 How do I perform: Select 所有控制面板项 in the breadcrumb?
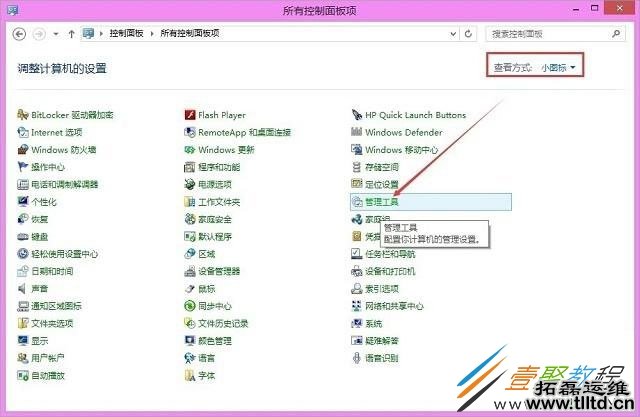click(190, 33)
